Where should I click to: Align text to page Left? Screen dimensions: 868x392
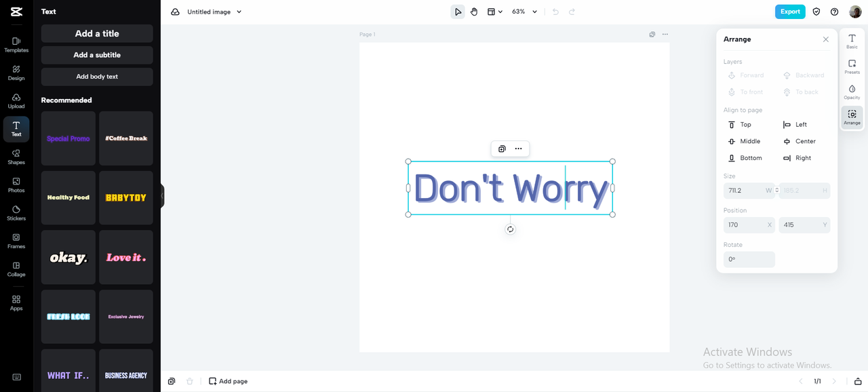[795, 125]
